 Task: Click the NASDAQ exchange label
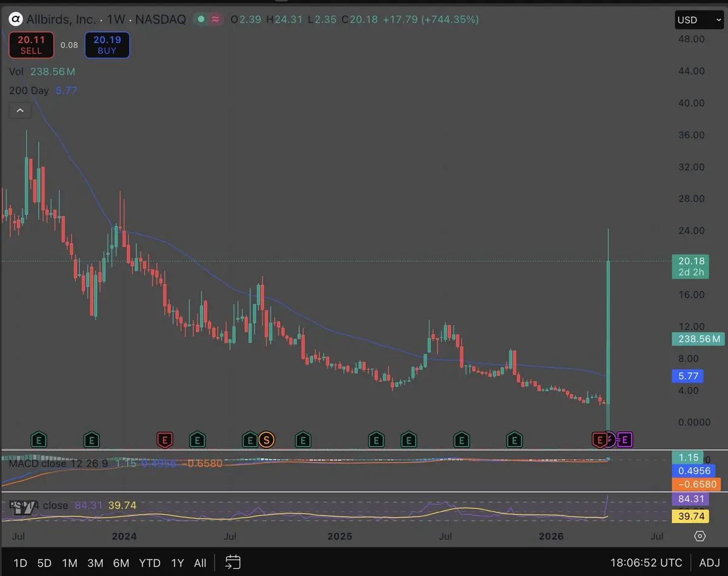click(x=160, y=19)
